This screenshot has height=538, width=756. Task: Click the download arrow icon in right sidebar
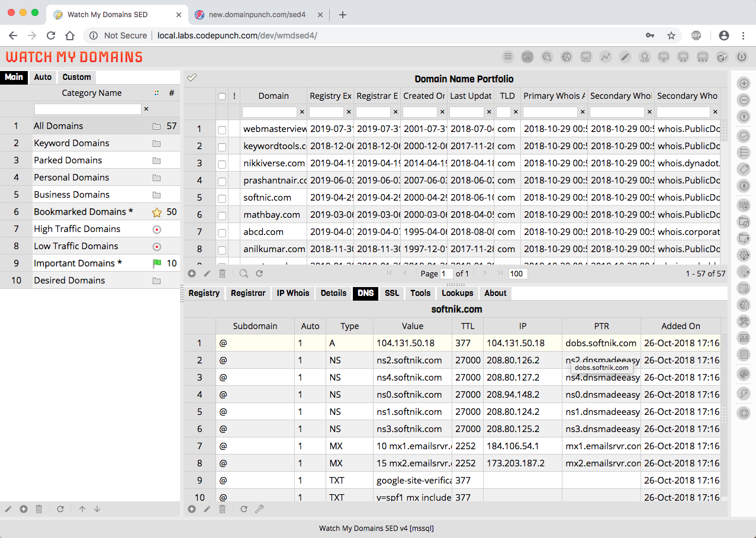744,186
